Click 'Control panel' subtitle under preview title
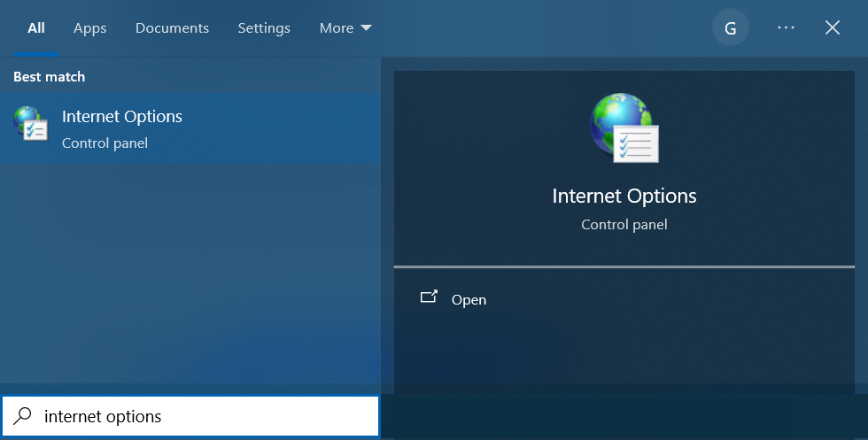 (x=624, y=225)
